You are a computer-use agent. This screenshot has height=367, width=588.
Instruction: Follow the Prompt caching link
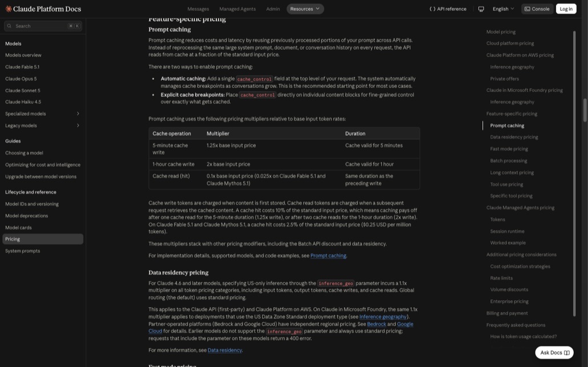(x=328, y=256)
